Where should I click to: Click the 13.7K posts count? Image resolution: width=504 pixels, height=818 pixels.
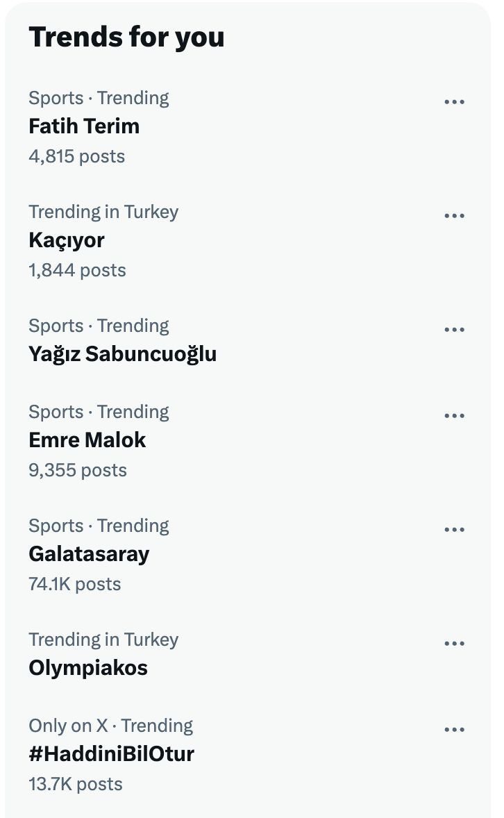click(76, 784)
